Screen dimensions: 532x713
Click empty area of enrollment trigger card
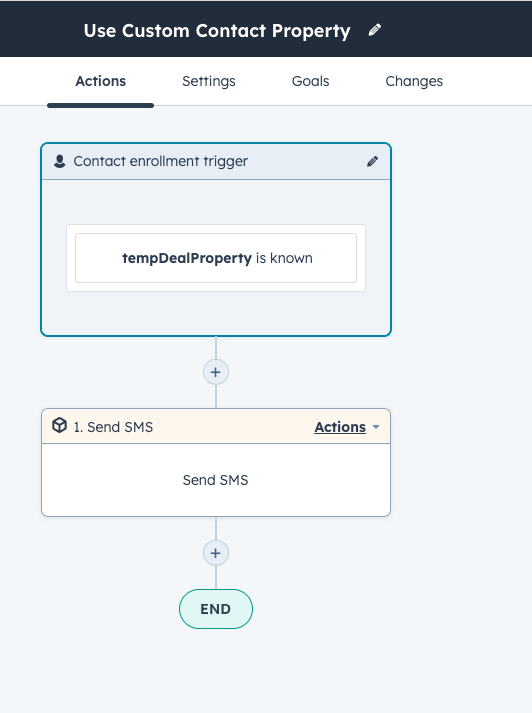point(216,314)
